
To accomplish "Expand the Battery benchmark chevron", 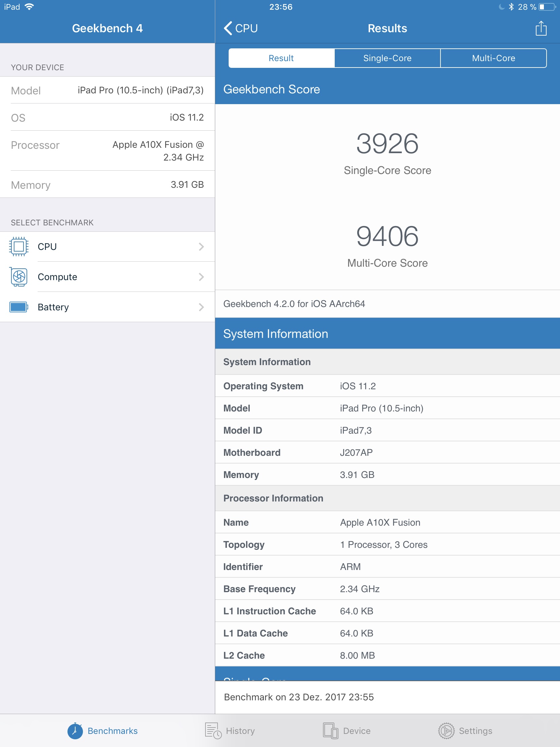I will point(201,307).
